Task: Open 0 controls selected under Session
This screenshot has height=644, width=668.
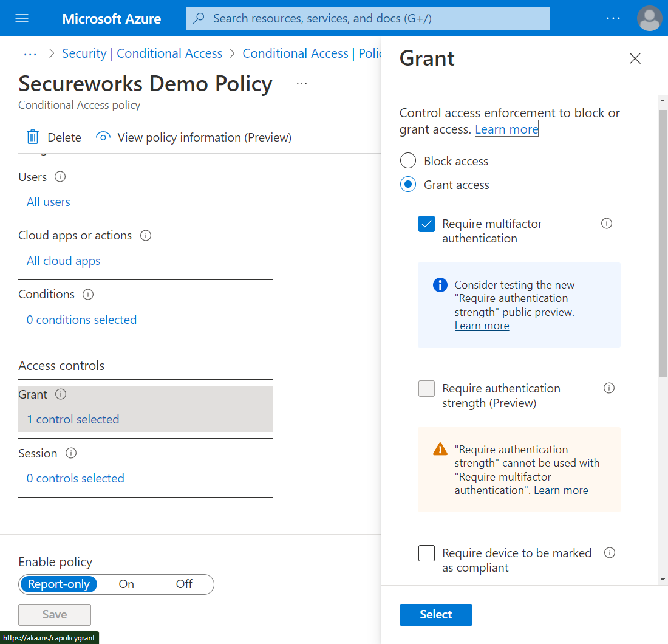Action: point(75,478)
